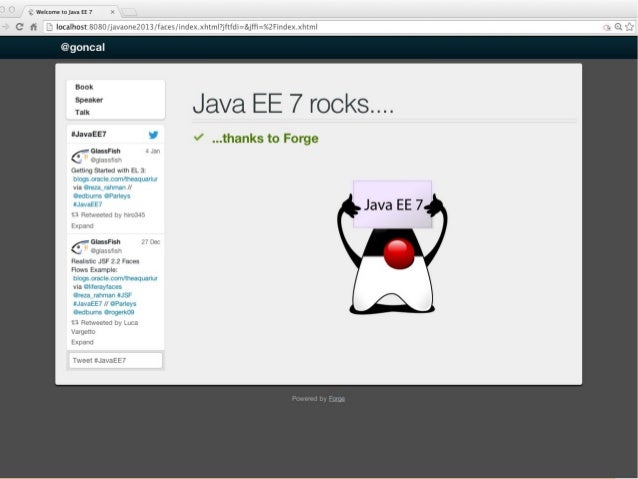
Task: Open the Talk menu item
Action: point(82,112)
